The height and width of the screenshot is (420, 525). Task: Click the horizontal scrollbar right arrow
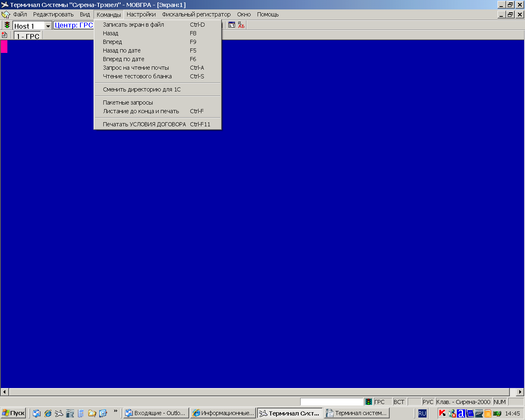click(x=520, y=392)
